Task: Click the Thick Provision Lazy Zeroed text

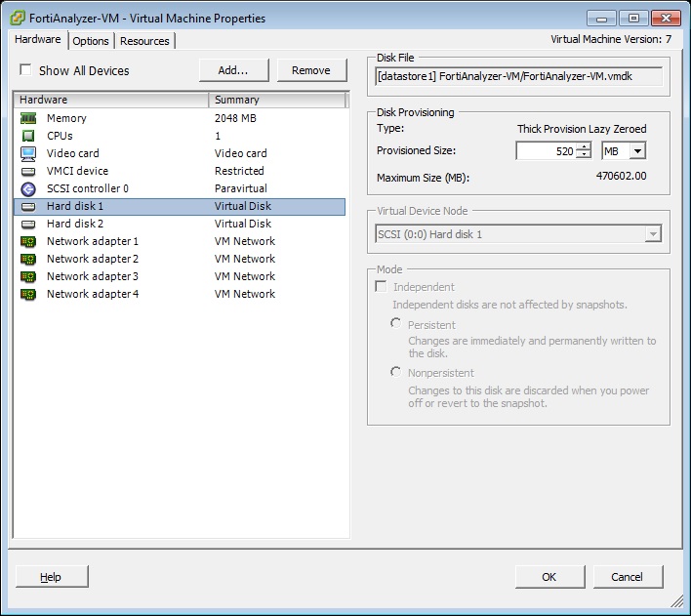Action: coord(582,129)
